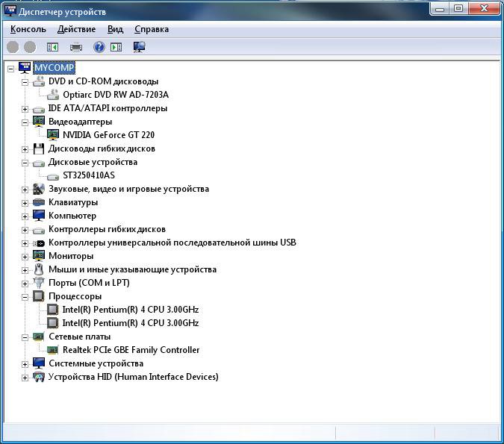
Task: Click the MYCOMP computer icon
Action: [x=25, y=67]
